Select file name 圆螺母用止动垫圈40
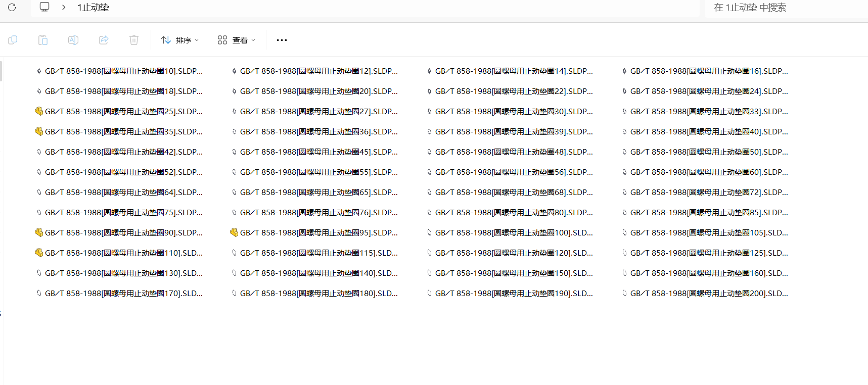Viewport: 868px width, 385px height. tap(709, 132)
